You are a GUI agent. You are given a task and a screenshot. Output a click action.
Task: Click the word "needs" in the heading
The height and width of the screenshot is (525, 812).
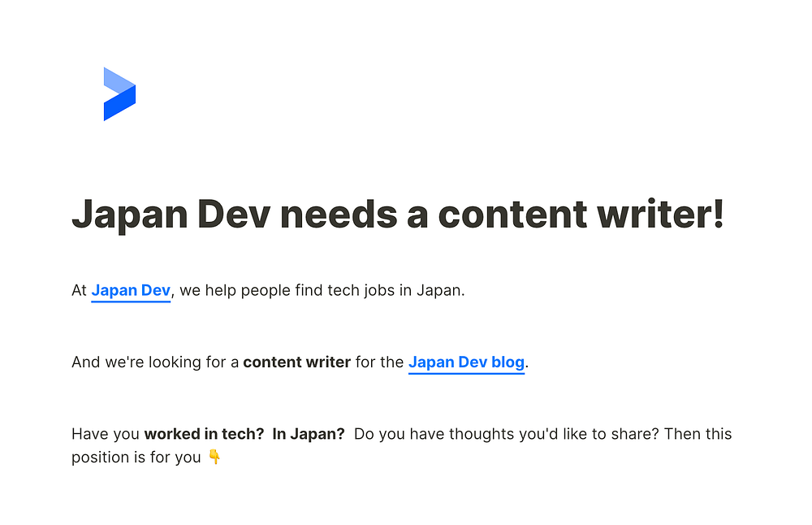[338, 214]
